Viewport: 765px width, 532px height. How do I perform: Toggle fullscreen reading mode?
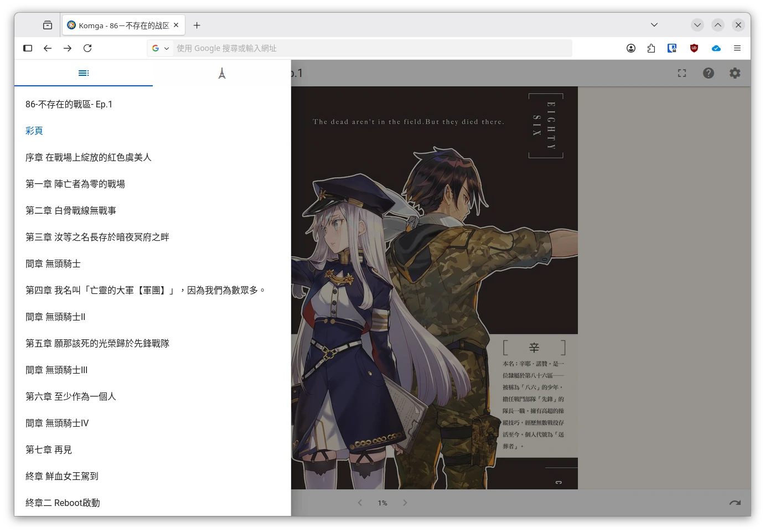click(681, 73)
